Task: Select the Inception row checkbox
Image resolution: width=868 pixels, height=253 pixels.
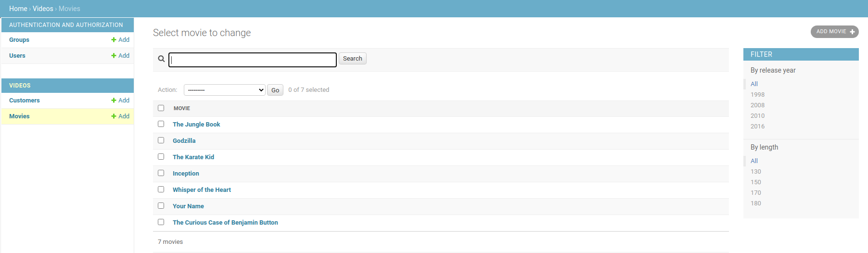Action: [161, 173]
